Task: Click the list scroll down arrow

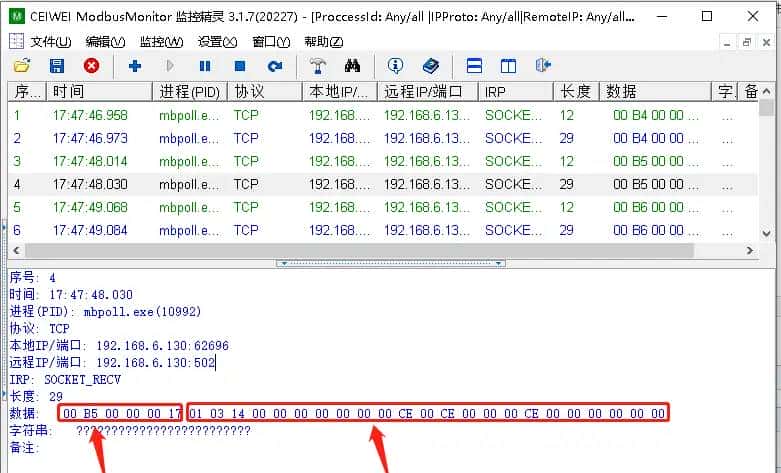Action: point(767,233)
